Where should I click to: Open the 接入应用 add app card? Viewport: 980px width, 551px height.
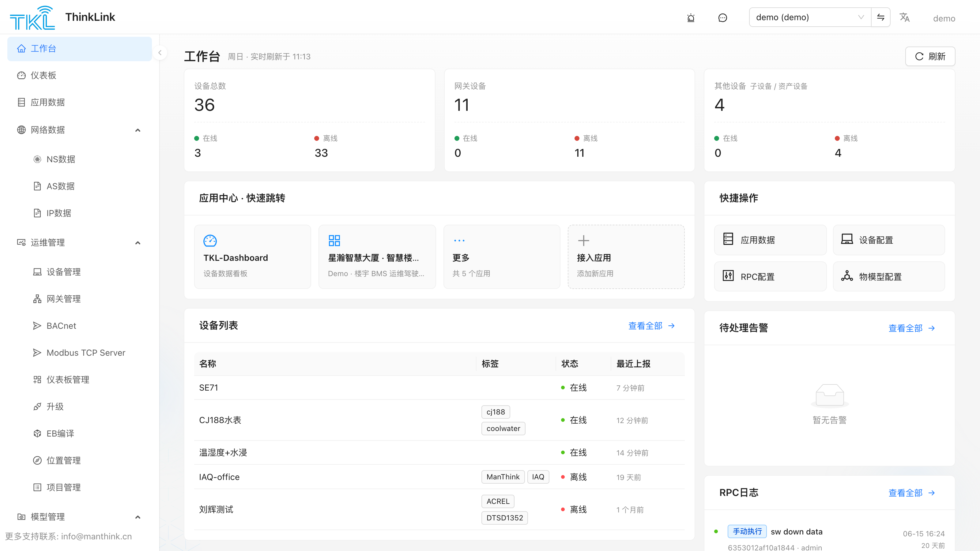(x=626, y=257)
